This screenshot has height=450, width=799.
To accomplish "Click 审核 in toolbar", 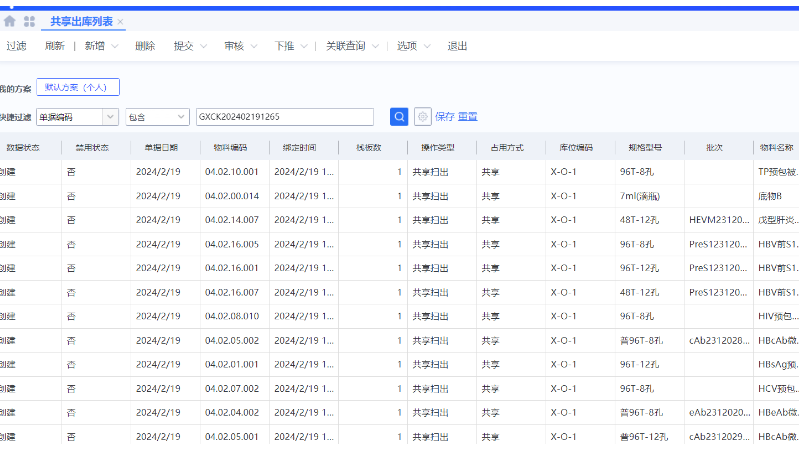I will point(234,46).
